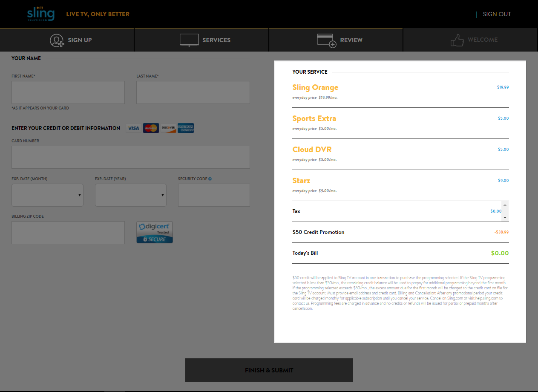The width and height of the screenshot is (538, 392).
Task: Click the Welcome thumbs-up icon
Action: click(457, 40)
